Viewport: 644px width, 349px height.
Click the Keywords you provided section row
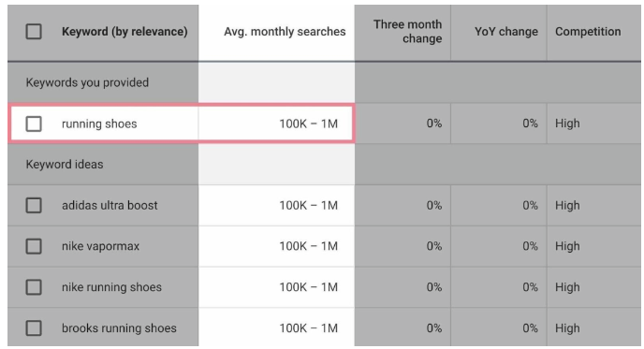pyautogui.click(x=324, y=82)
